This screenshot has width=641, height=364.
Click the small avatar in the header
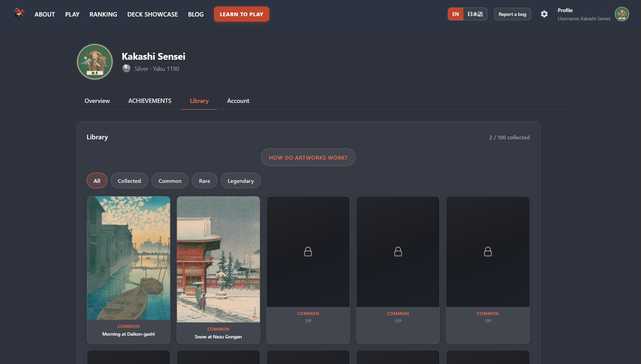[622, 14]
